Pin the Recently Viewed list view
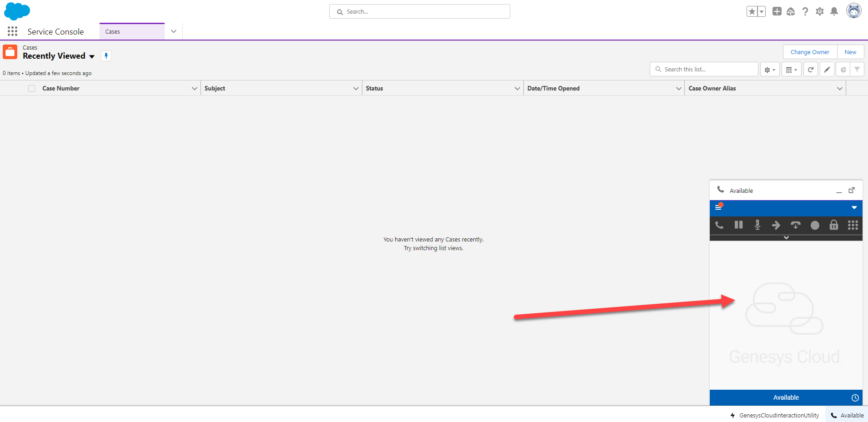The width and height of the screenshot is (868, 422). [x=106, y=56]
